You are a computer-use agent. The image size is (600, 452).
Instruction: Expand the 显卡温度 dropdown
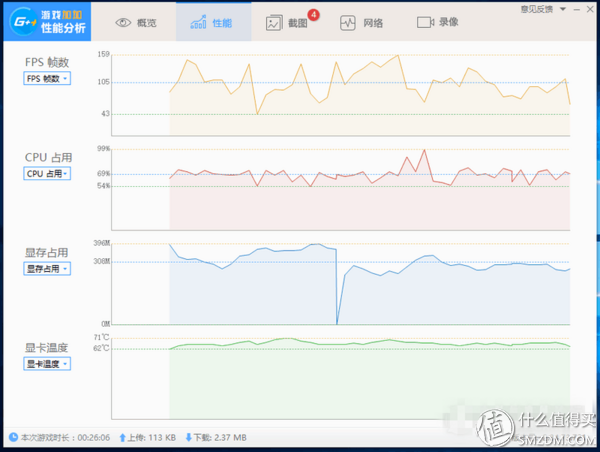47,364
